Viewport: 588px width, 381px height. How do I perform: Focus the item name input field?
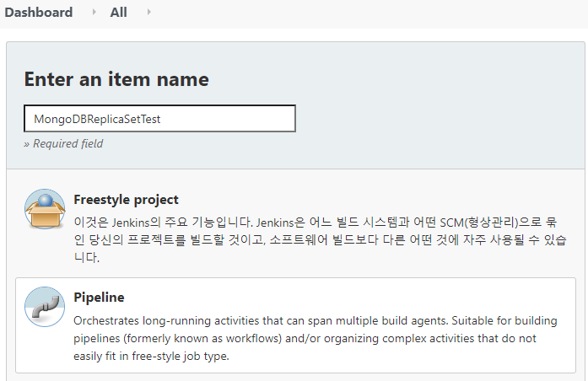click(x=159, y=119)
